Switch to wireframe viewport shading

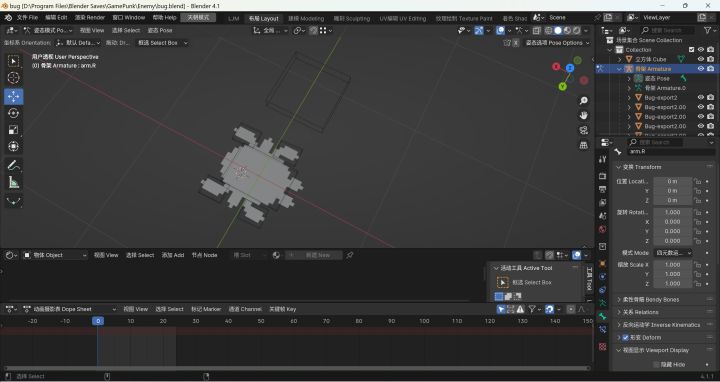(x=549, y=30)
